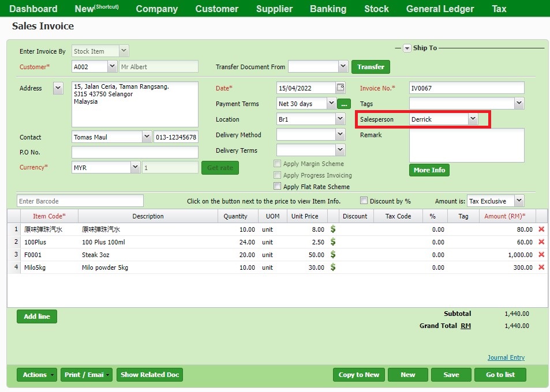550x392 pixels.
Task: Enable Apply Margin Scheme
Action: point(277,163)
